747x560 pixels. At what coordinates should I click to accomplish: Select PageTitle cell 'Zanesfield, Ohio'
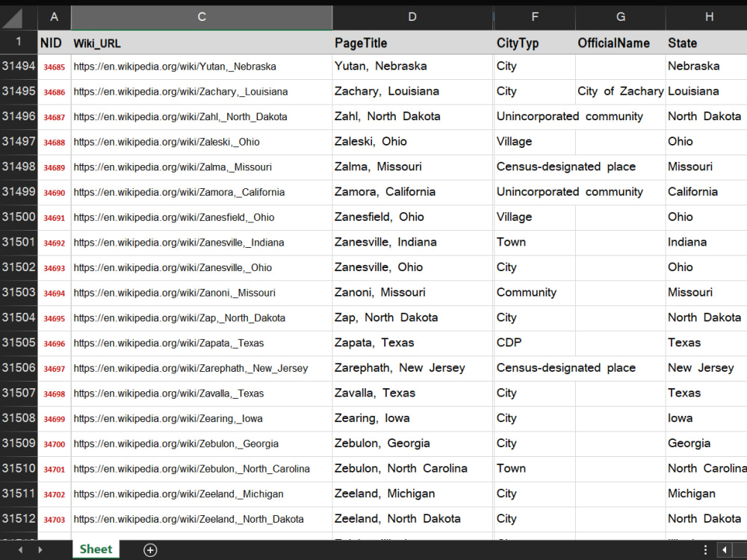click(x=412, y=217)
